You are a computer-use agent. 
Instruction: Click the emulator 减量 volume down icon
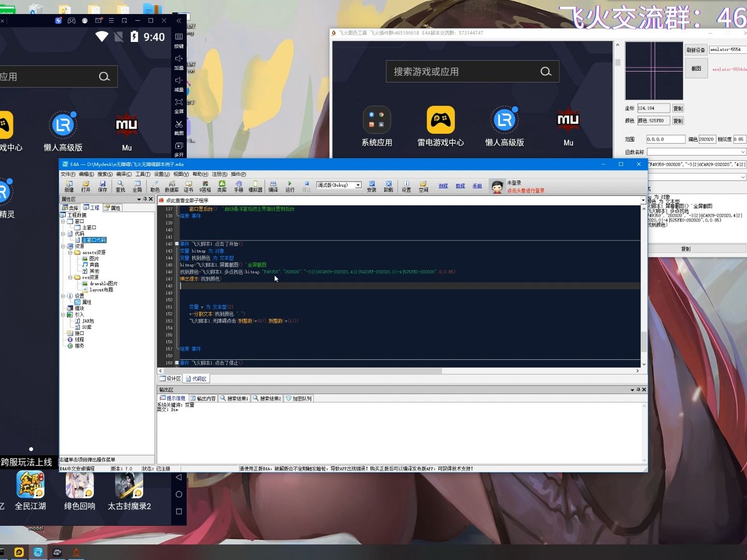click(x=179, y=83)
